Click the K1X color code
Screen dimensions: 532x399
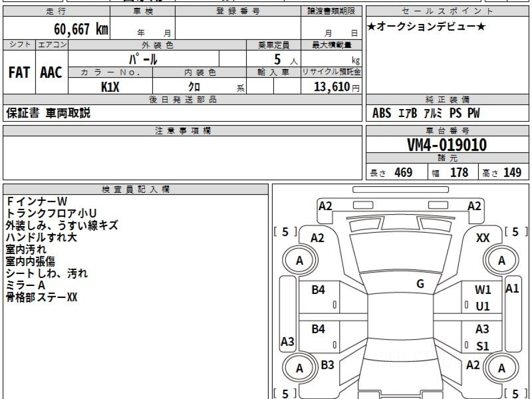[110, 87]
